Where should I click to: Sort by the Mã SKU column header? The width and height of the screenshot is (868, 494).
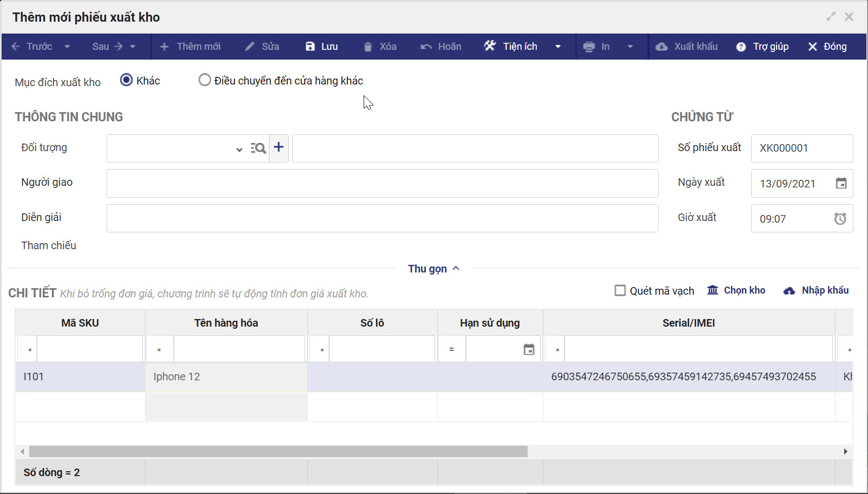tap(80, 323)
